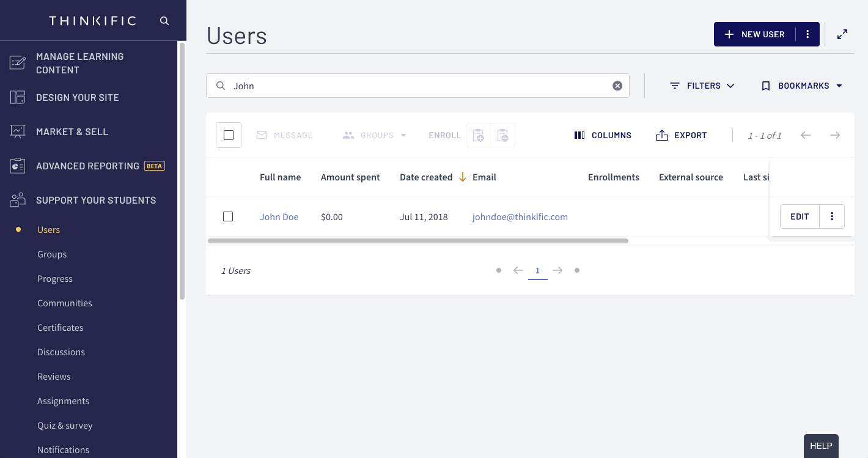The width and height of the screenshot is (868, 458).
Task: Open Notifications in the sidebar
Action: point(64,450)
